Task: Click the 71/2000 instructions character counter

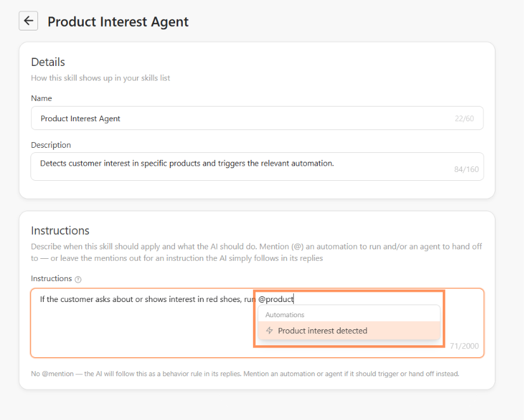Action: 464,346
